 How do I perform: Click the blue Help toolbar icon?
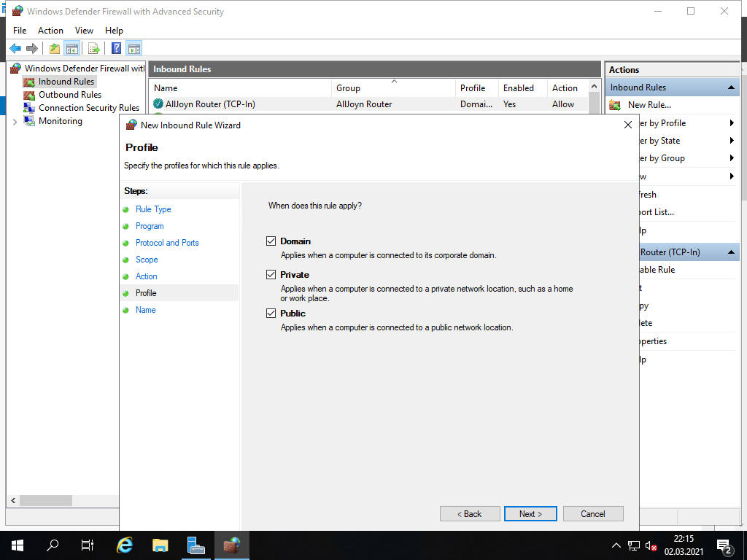coord(116,49)
